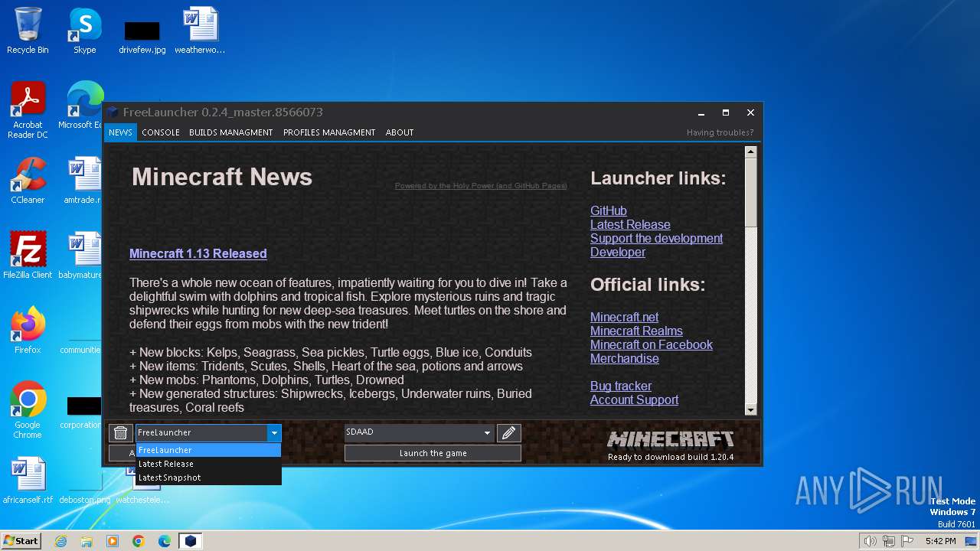Open the File Explorer taskbar icon
Viewport: 980px width, 551px height.
pos(87,541)
